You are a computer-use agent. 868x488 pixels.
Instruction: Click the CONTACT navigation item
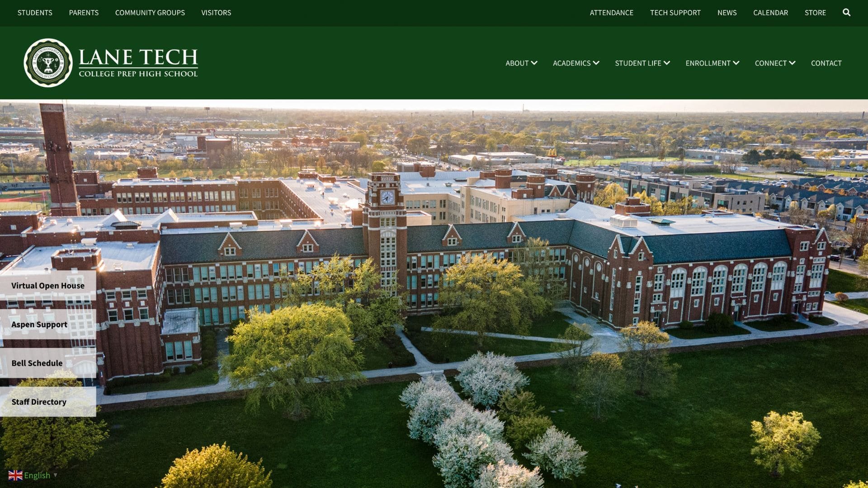click(x=826, y=63)
